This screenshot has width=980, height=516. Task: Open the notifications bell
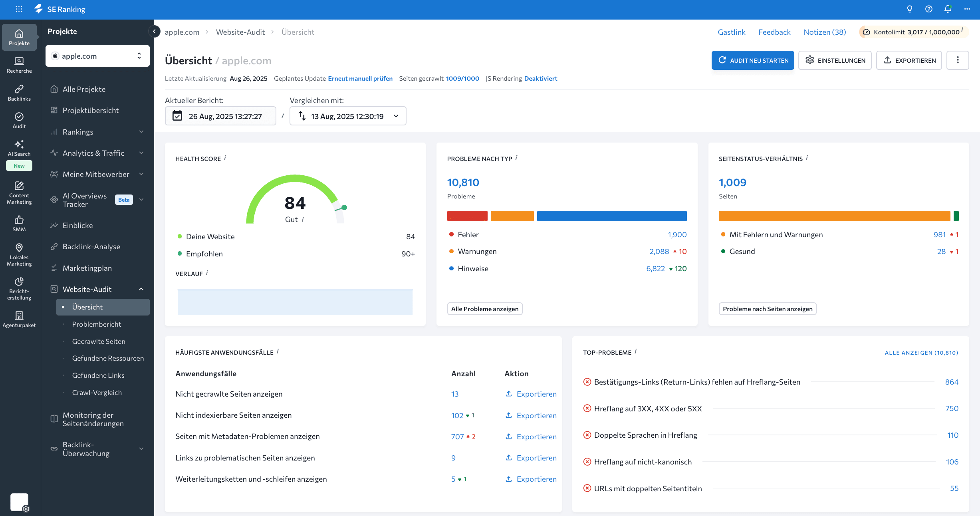(x=948, y=9)
